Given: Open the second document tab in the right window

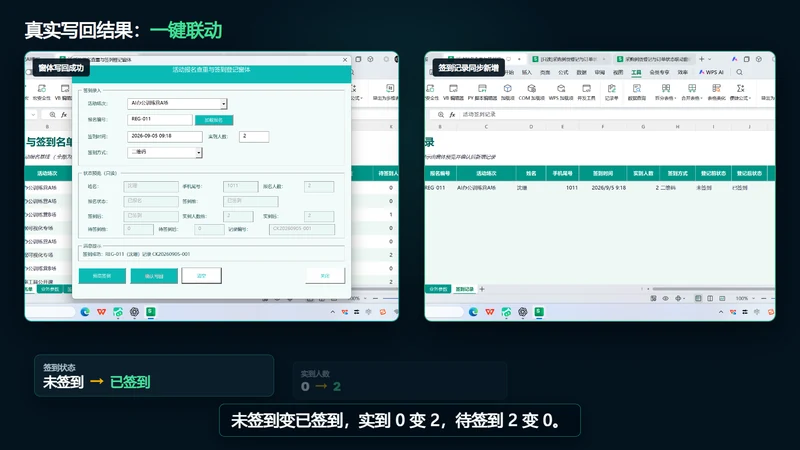Looking at the screenshot, I should [568, 60].
